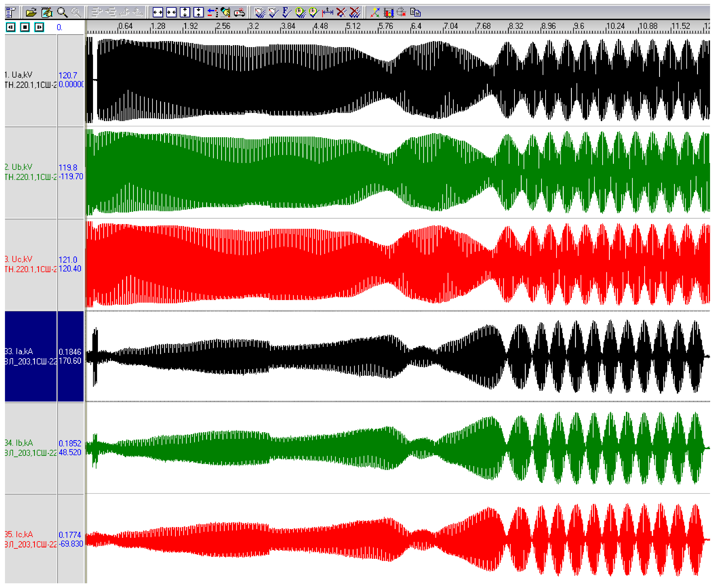Click the interval measurement marker icon

(x=327, y=13)
